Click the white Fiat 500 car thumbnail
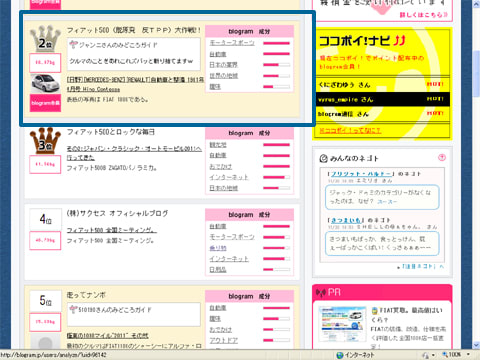This screenshot has width=480, height=360. (45, 84)
